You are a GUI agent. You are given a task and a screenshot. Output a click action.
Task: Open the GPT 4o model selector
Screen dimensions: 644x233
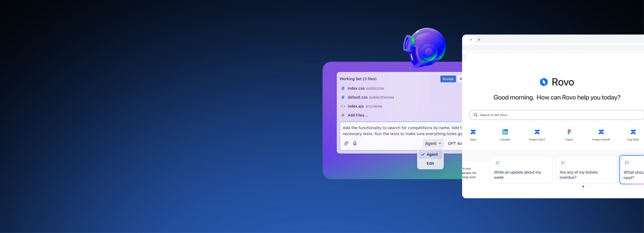coord(455,143)
